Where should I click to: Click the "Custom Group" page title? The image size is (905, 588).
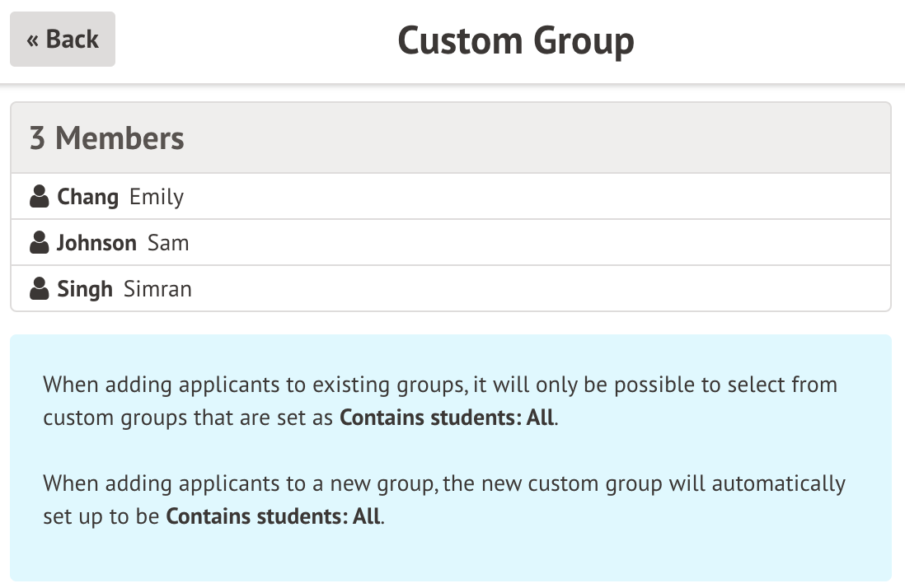coord(516,40)
